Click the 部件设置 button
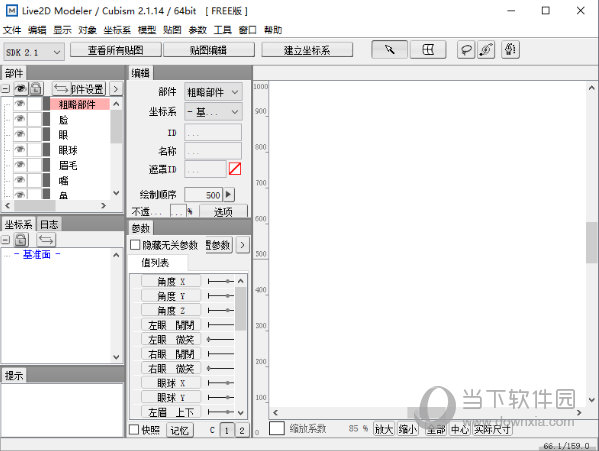The width and height of the screenshot is (599, 451). [x=88, y=89]
